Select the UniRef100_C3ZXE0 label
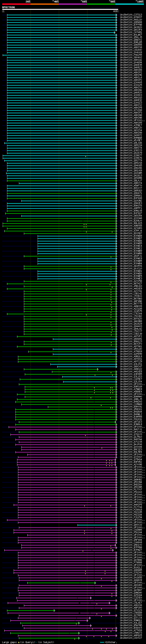This screenshot has height=644, width=146. pos(131,597)
